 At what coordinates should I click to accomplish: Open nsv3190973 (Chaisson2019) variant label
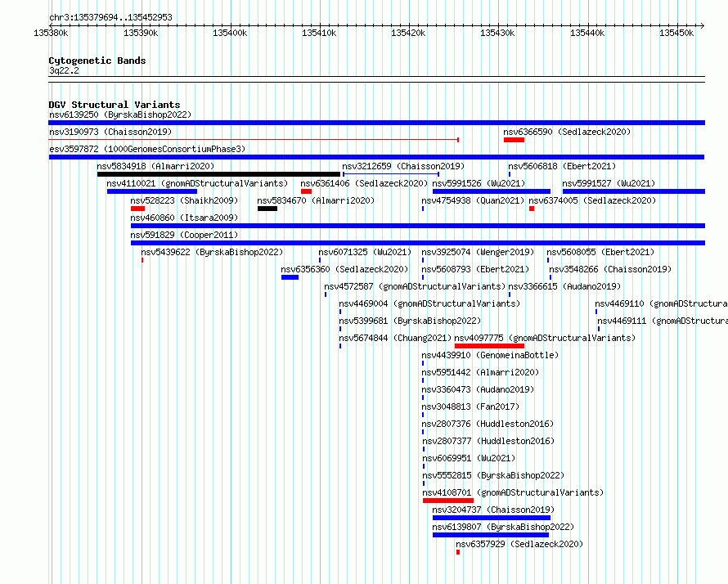(x=110, y=132)
